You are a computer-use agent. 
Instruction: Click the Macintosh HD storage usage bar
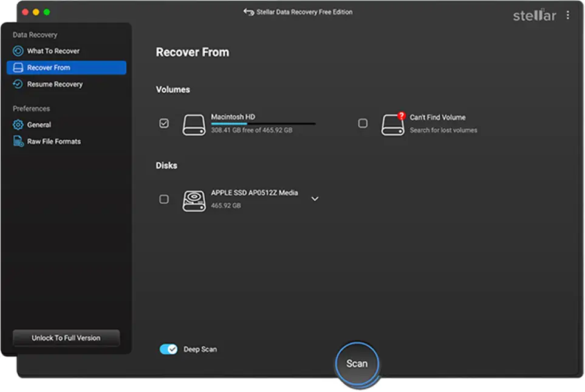tap(264, 123)
